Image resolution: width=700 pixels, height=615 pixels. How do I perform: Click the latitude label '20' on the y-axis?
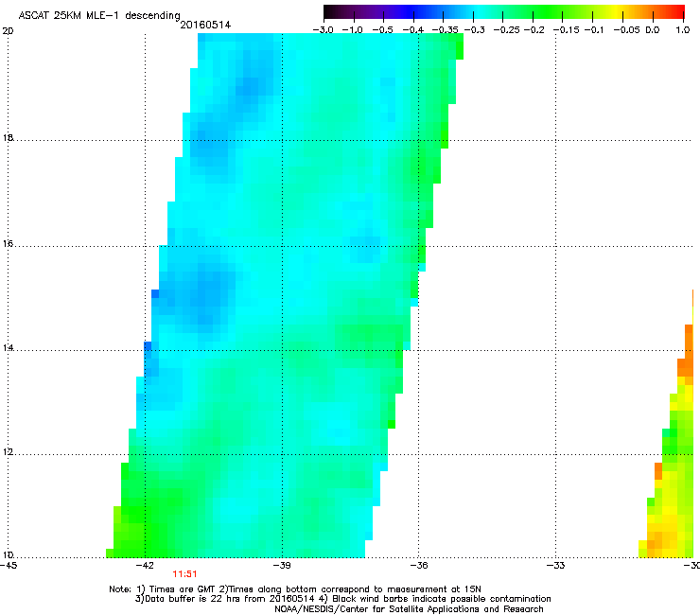coord(8,31)
